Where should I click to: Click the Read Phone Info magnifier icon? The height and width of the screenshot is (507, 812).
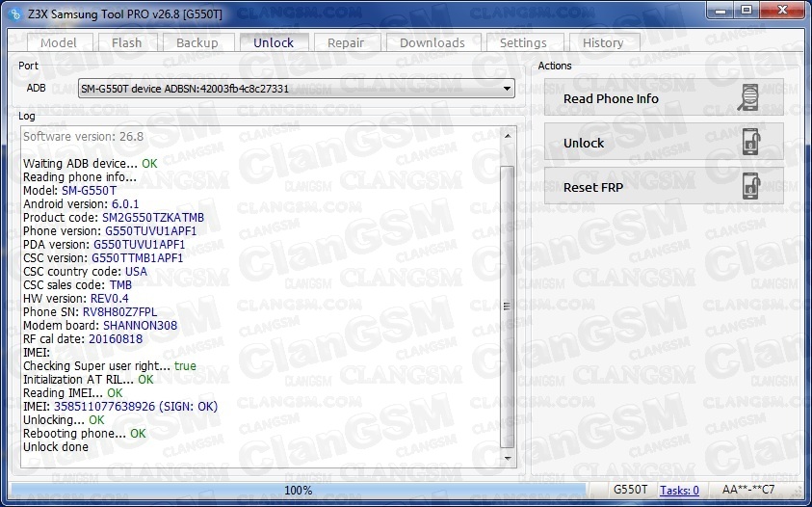(x=748, y=98)
